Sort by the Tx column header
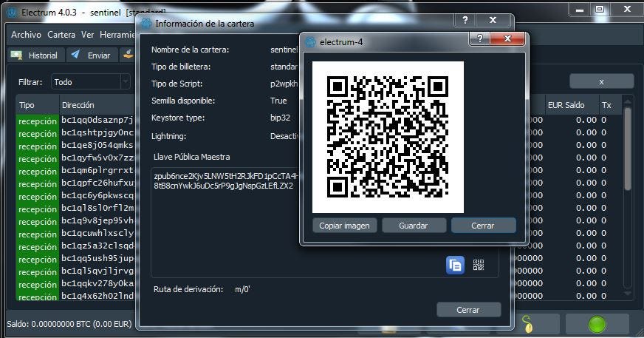Viewport: 644px width, 338px height. [609, 105]
